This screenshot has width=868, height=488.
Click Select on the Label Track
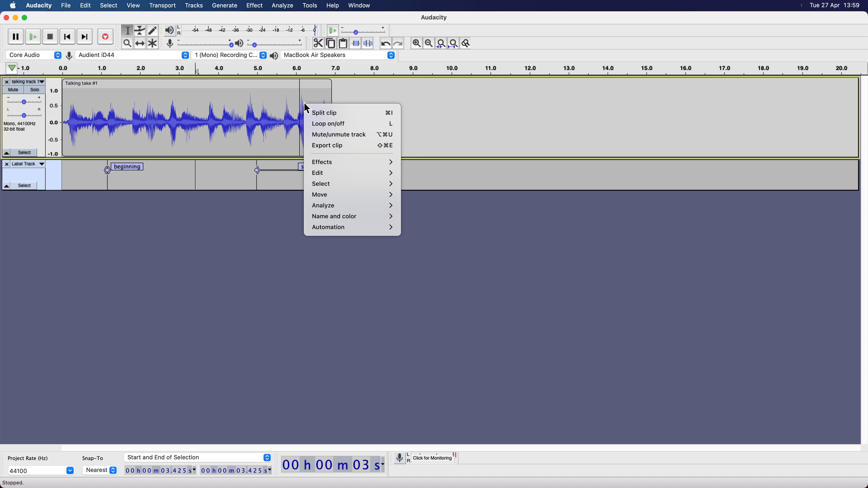click(x=24, y=185)
